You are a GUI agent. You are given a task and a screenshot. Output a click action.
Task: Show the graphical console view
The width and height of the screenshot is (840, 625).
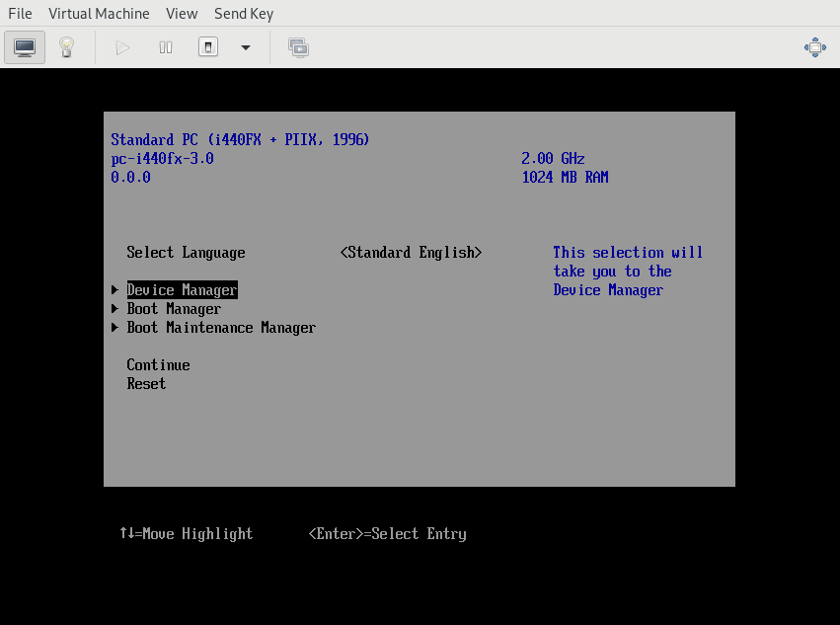tap(25, 47)
